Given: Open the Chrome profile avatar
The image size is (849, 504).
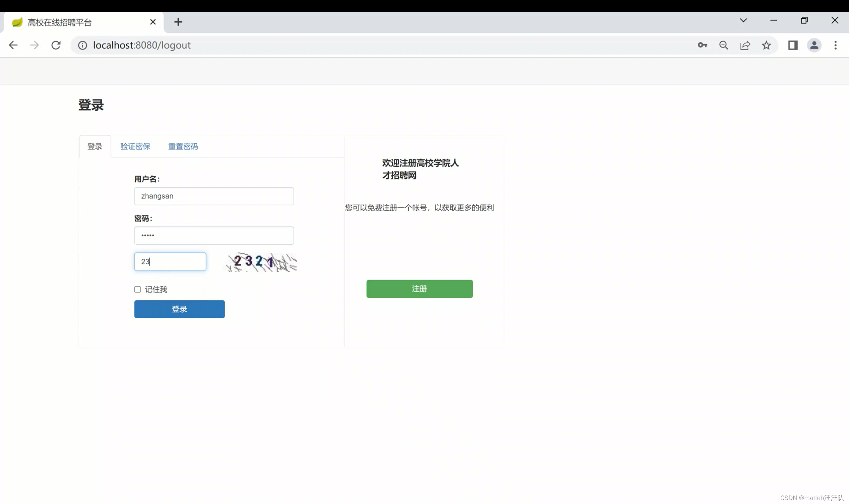Looking at the screenshot, I should click(x=814, y=45).
